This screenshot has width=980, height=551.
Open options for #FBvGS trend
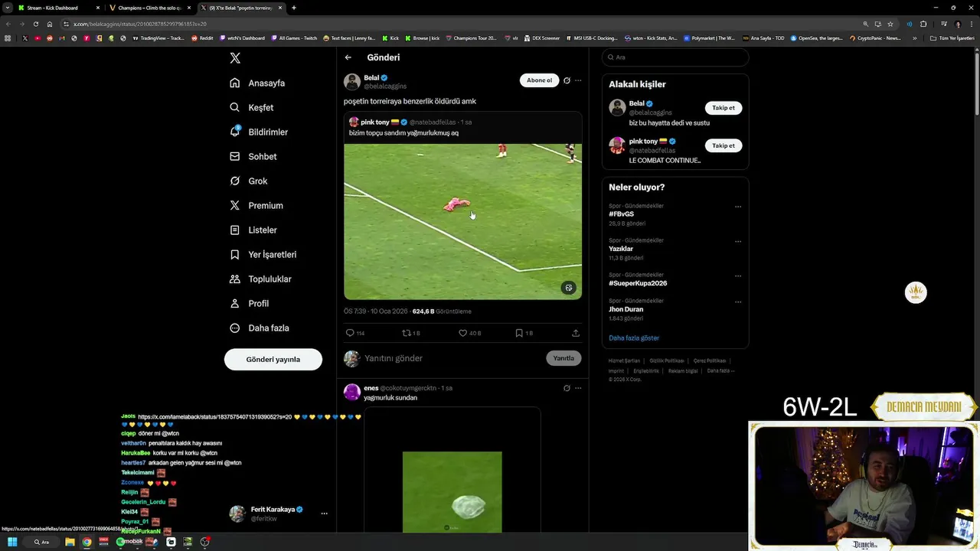738,207
